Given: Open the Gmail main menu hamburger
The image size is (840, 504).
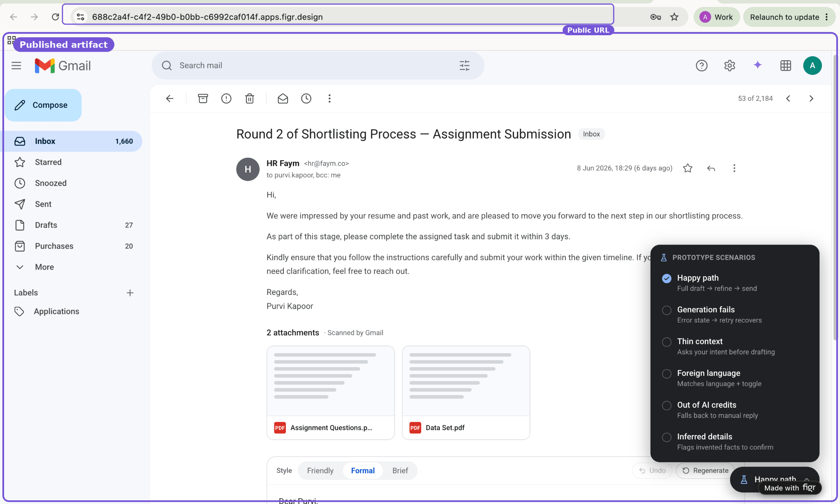Looking at the screenshot, I should (x=16, y=66).
